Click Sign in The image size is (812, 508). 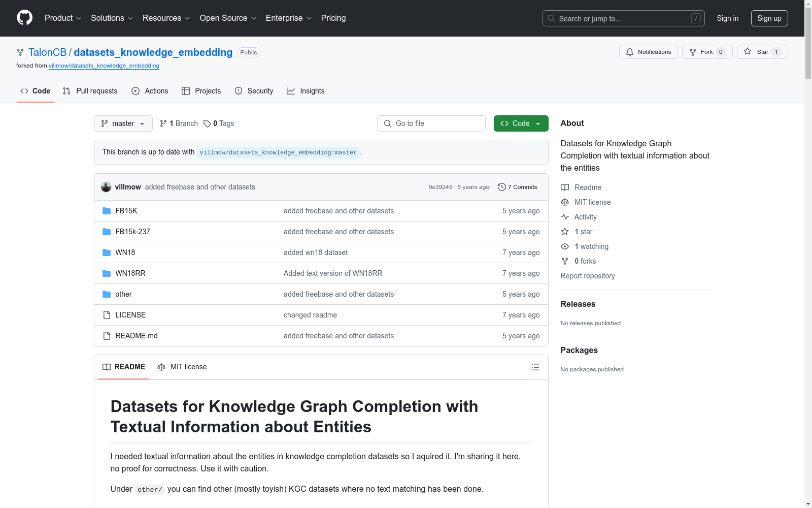(x=728, y=18)
